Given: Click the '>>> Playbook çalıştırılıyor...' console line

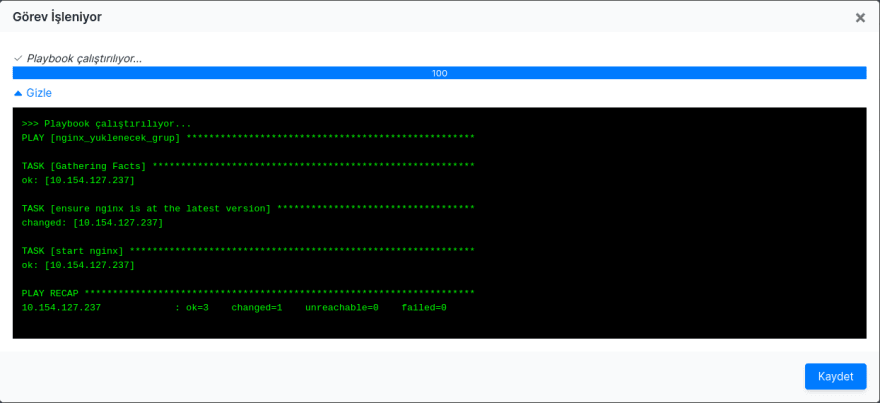Looking at the screenshot, I should tap(107, 123).
